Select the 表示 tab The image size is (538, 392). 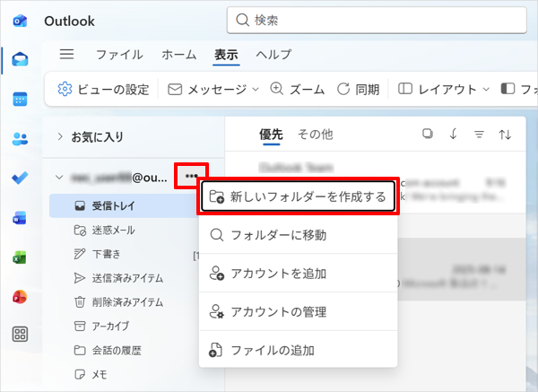[226, 55]
